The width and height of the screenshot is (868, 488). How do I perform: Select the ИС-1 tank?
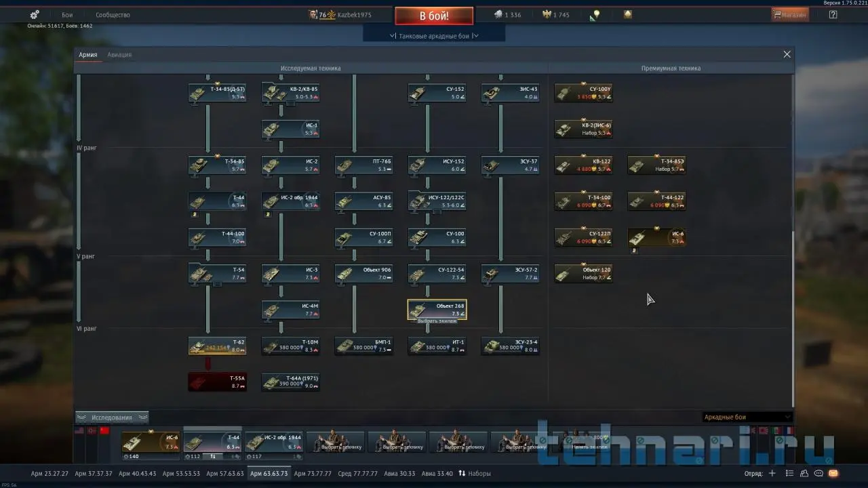(290, 129)
